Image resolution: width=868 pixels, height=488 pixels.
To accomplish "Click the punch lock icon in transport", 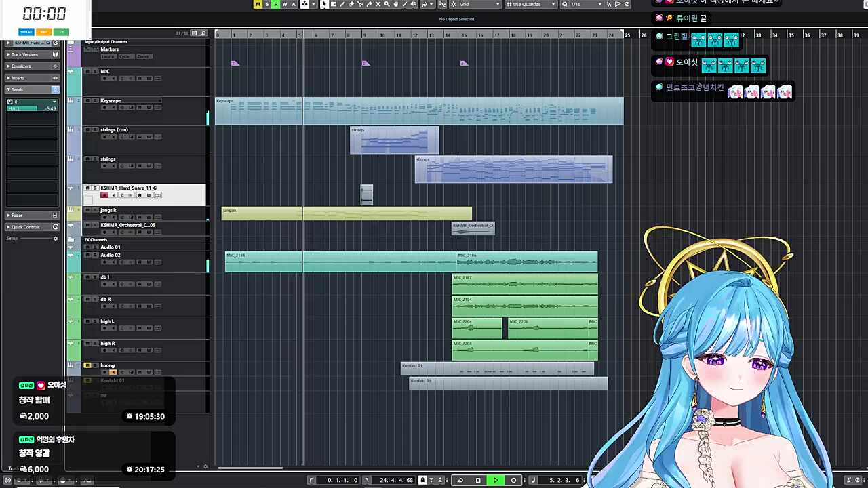I will tap(422, 480).
